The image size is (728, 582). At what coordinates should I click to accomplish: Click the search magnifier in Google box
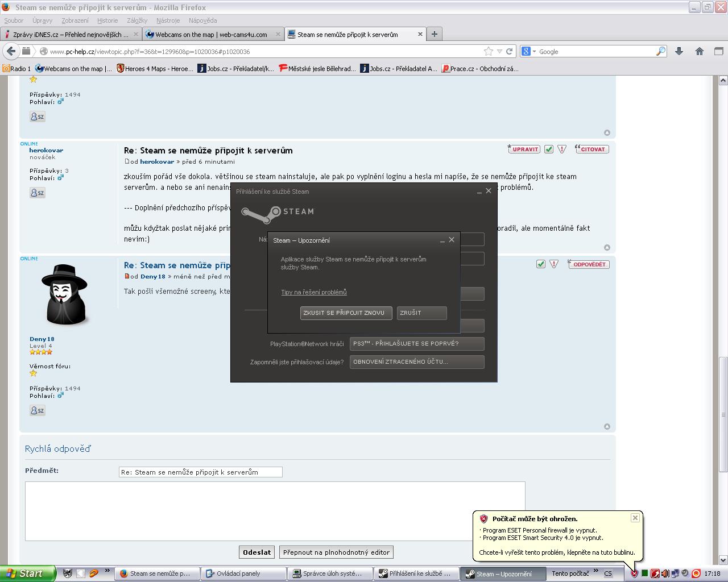coord(660,51)
